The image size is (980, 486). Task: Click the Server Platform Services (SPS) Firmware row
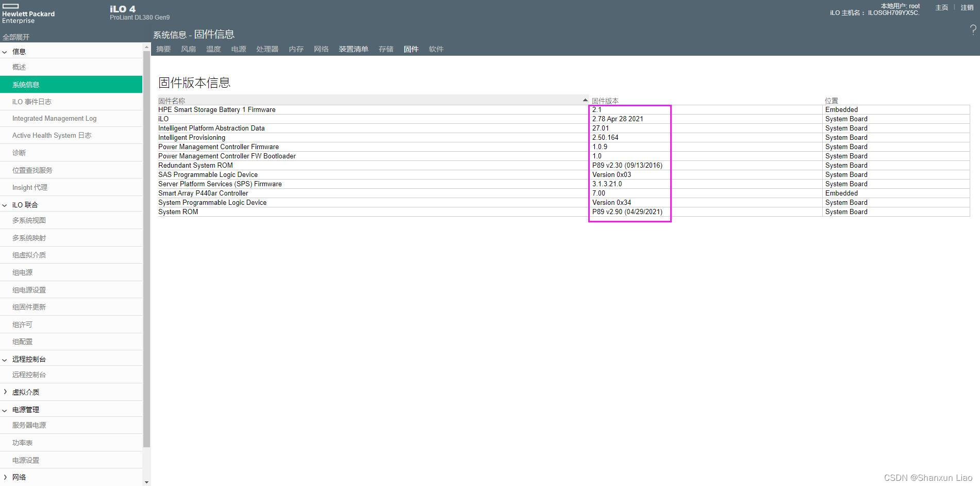(x=564, y=184)
